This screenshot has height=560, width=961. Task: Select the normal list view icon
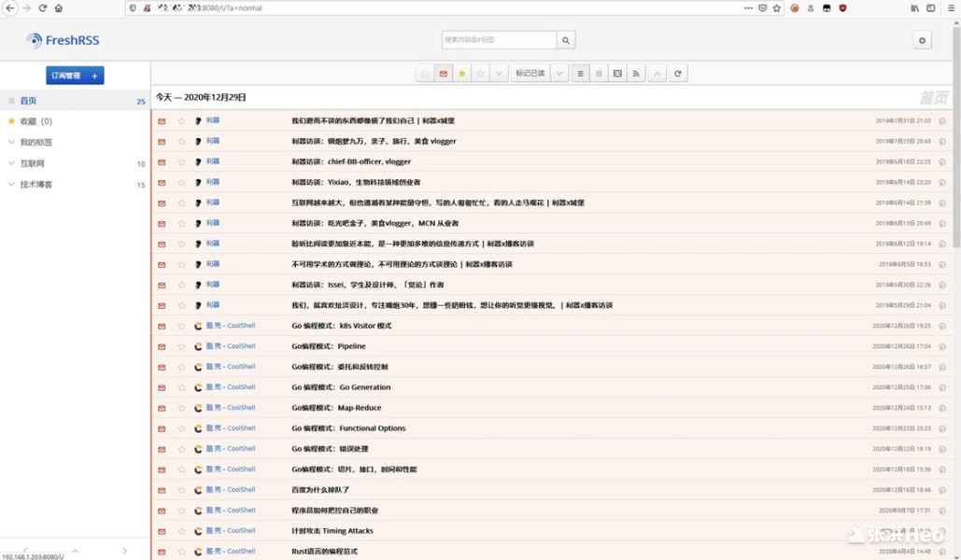(x=580, y=74)
